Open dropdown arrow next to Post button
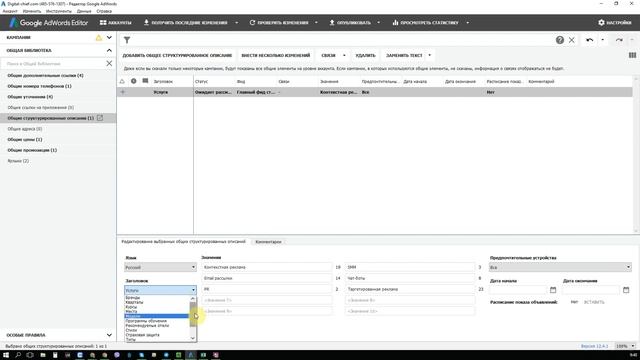 [378, 23]
